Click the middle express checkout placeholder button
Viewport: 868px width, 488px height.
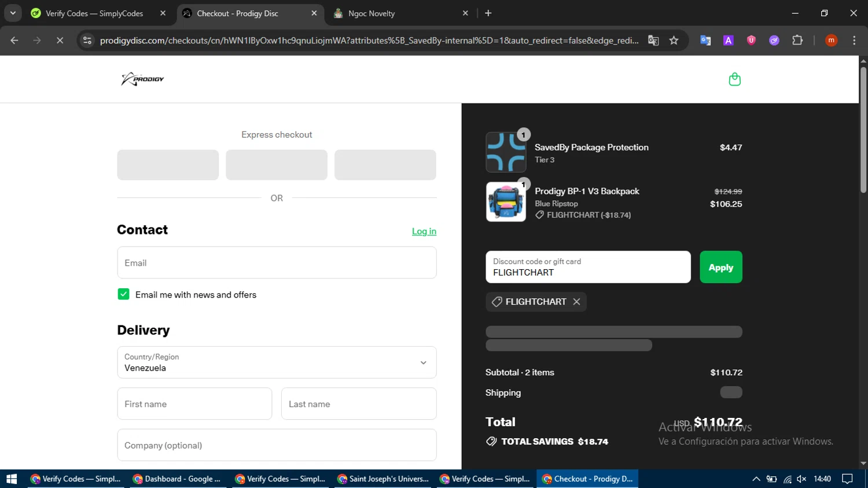(277, 165)
